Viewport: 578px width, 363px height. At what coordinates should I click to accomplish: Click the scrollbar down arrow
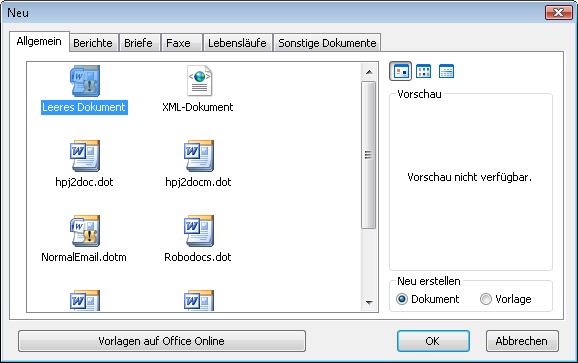click(x=369, y=303)
